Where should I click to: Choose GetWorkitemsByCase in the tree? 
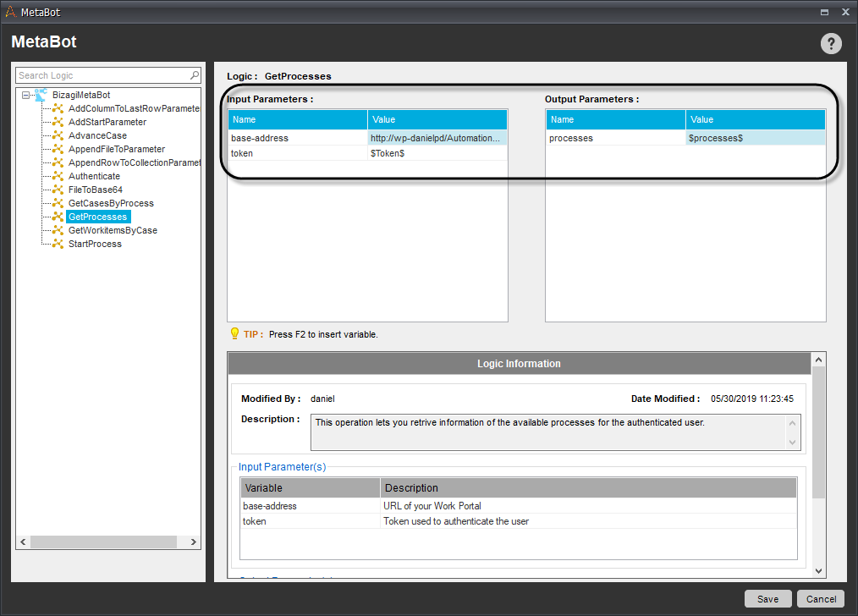coord(113,230)
